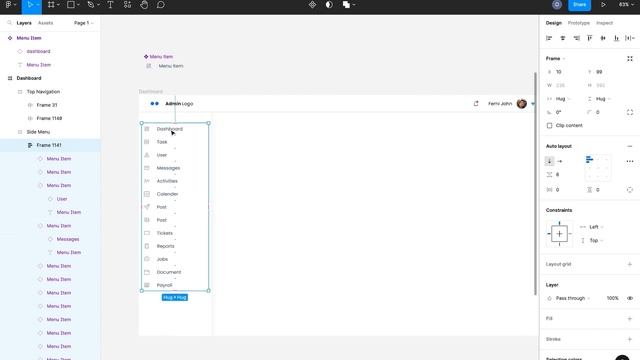Open the zoom level dropdown
Viewport: 640px width, 360px height.
pos(626,5)
